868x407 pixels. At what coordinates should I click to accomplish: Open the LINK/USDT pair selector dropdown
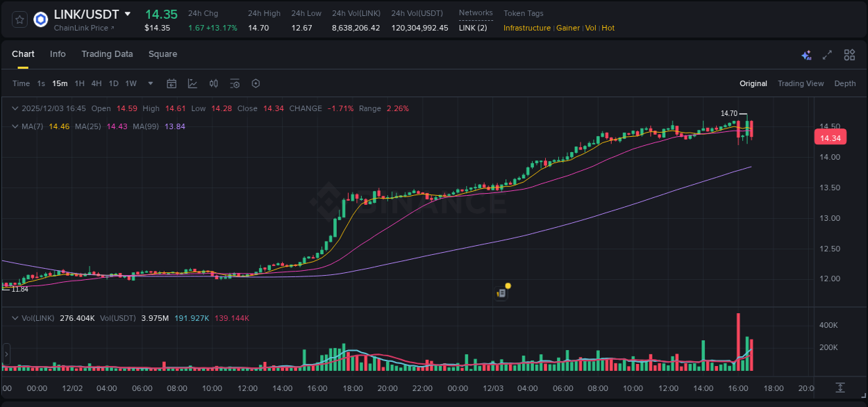(126, 13)
